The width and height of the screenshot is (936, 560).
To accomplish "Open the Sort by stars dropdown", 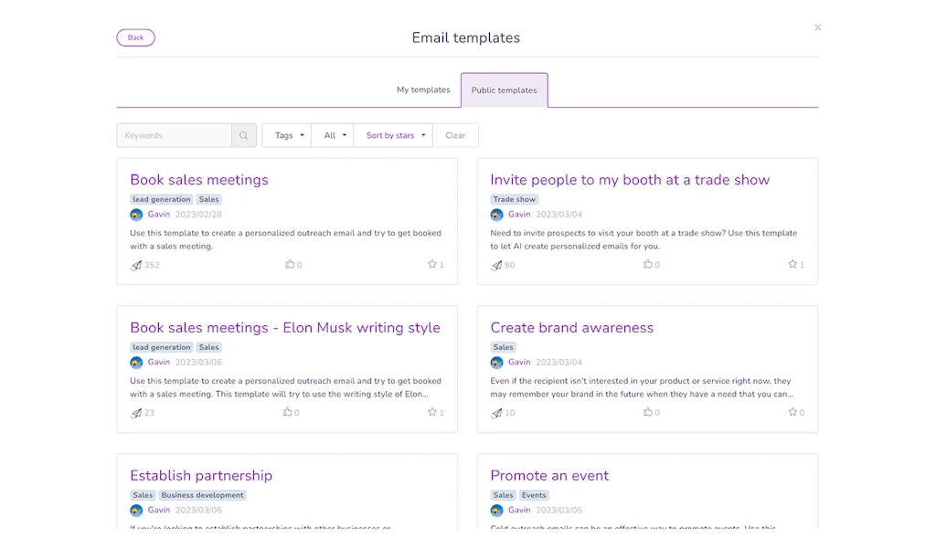I will 393,135.
